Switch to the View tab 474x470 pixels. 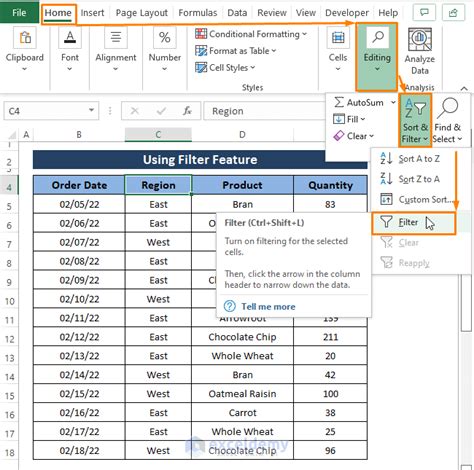tap(306, 13)
